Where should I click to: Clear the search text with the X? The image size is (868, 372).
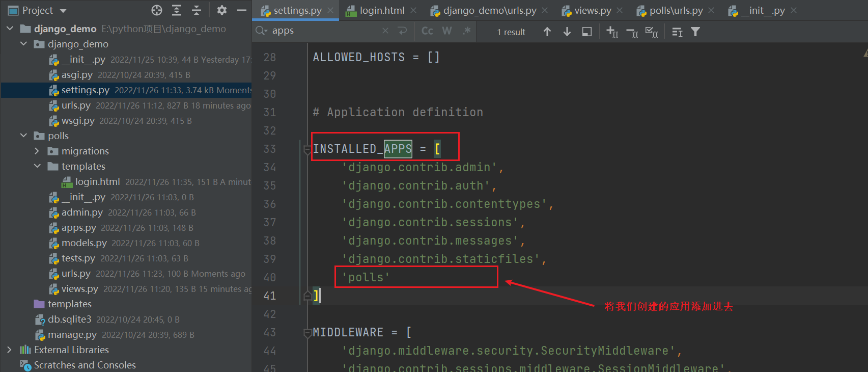coord(385,31)
